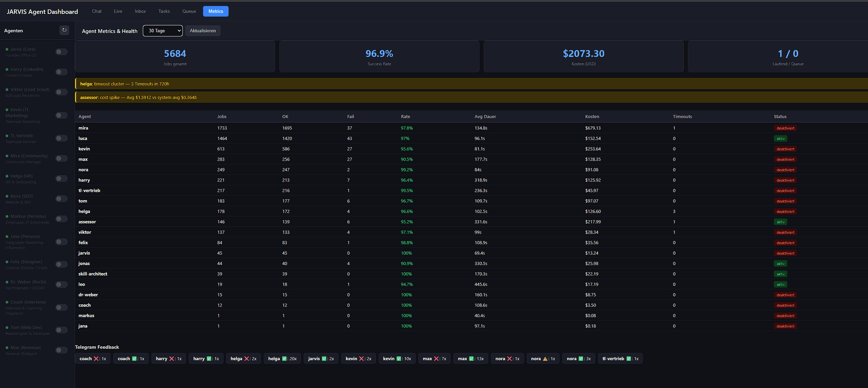868x388 pixels.
Task: Click the helga positive 20x feedback chip
Action: [282, 358]
